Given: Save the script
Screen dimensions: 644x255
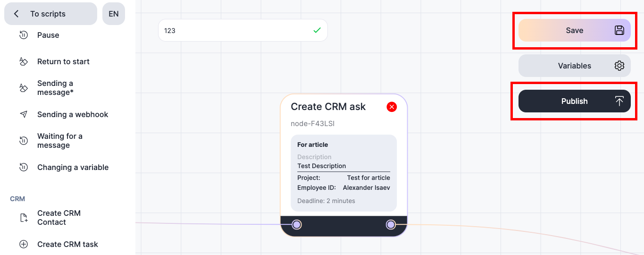Looking at the screenshot, I should pos(574,30).
